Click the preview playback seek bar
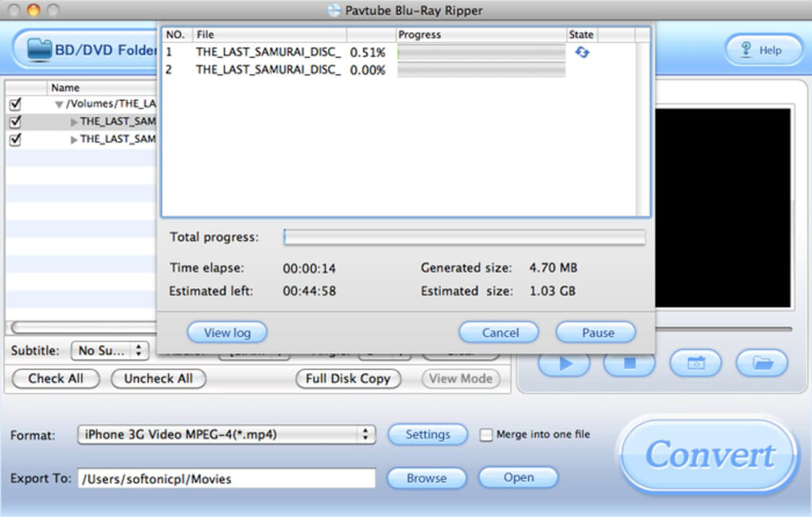Viewport: 812px width, 517px height. point(724,329)
